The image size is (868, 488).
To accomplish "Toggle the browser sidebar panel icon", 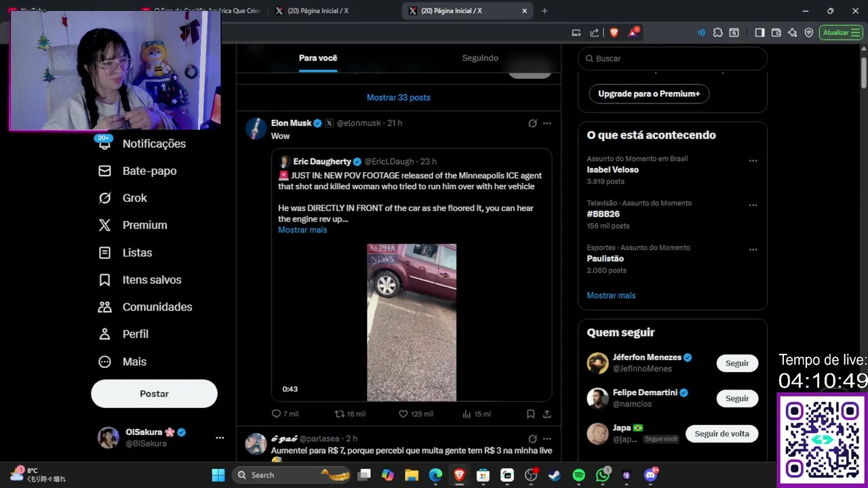I will pyautogui.click(x=759, y=33).
